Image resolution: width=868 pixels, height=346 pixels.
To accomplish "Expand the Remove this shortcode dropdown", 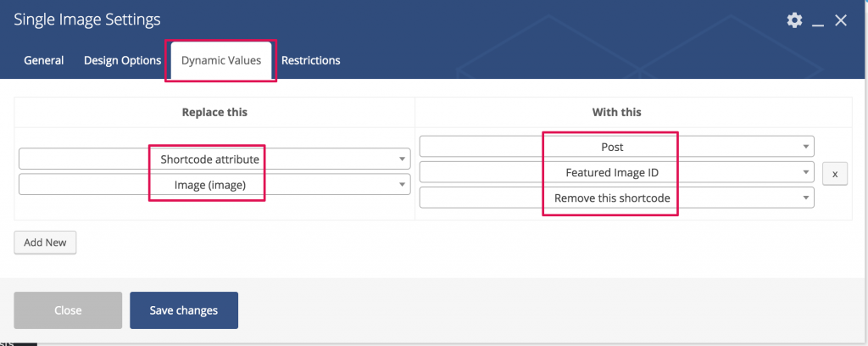I will click(617, 198).
